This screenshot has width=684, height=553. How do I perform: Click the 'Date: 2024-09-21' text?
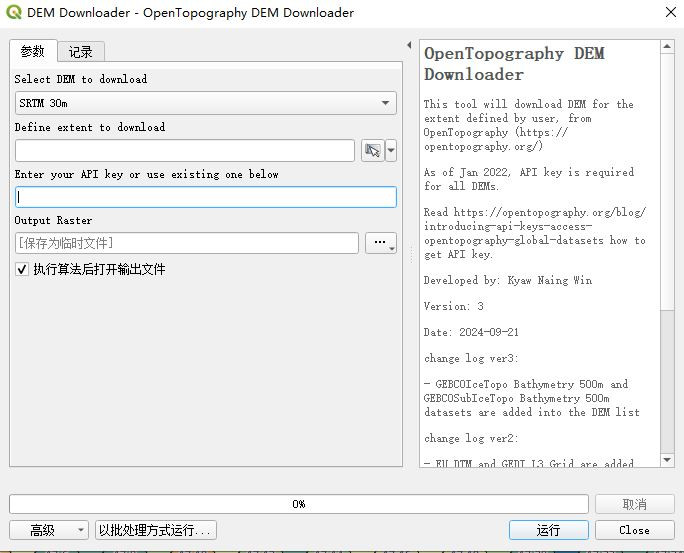[471, 332]
